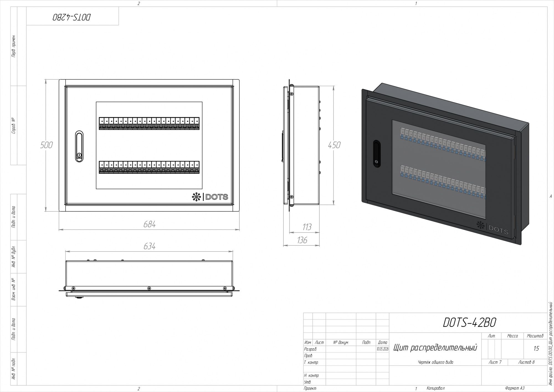
Task: Select the date "10.05.2026"
Action: [383, 349]
